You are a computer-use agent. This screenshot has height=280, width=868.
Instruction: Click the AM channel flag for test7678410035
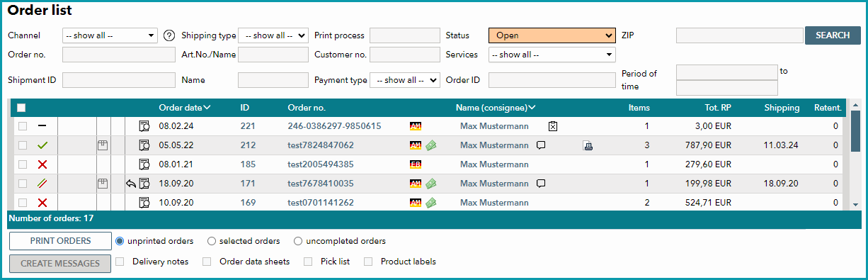coord(416,184)
